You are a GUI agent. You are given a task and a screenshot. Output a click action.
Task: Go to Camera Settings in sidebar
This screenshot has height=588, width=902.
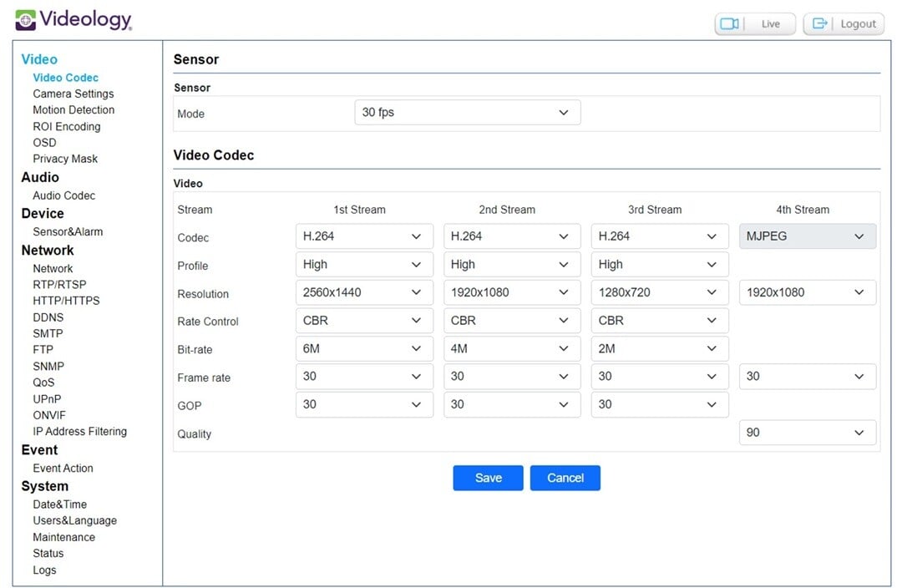coord(73,94)
